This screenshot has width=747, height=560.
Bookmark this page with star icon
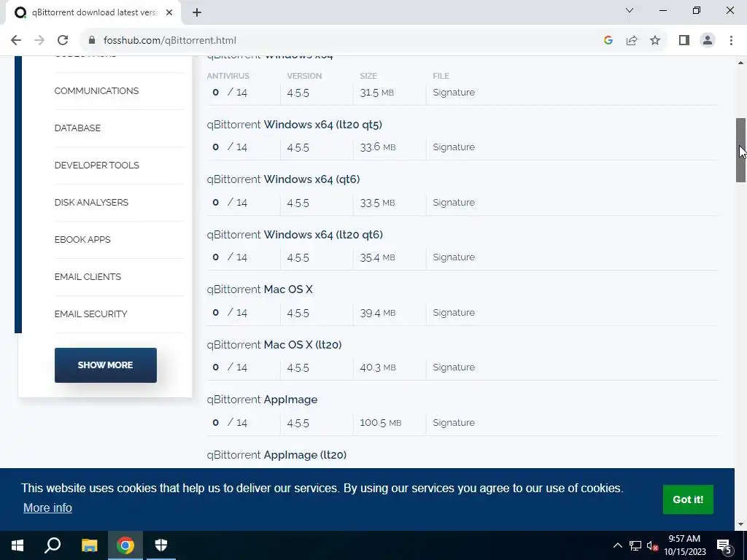point(655,41)
